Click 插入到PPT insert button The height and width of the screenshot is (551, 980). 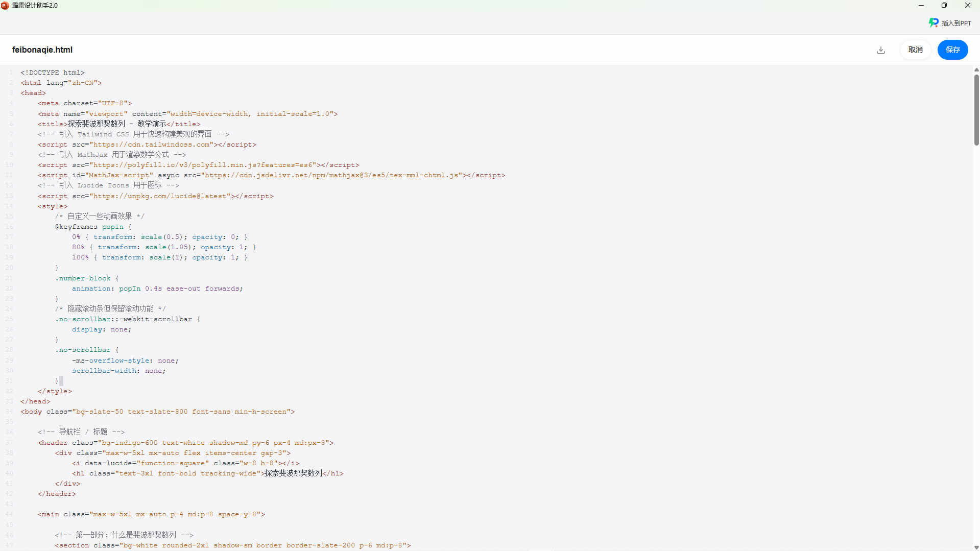click(950, 23)
